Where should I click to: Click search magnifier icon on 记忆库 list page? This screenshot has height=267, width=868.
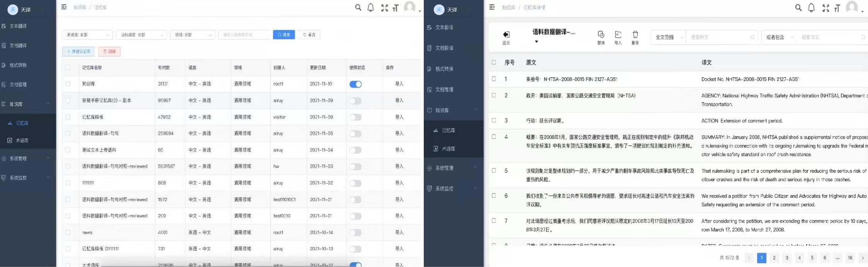(x=358, y=7)
